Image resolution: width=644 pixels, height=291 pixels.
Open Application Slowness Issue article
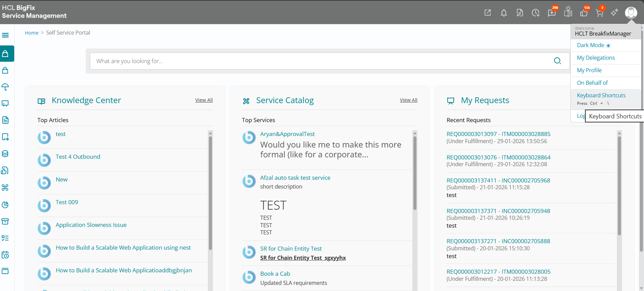pos(91,225)
